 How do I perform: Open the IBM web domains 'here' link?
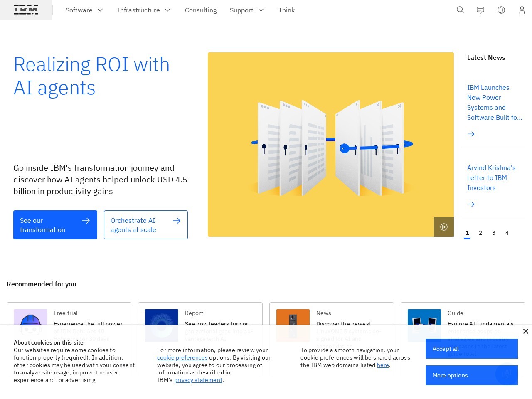point(383,365)
